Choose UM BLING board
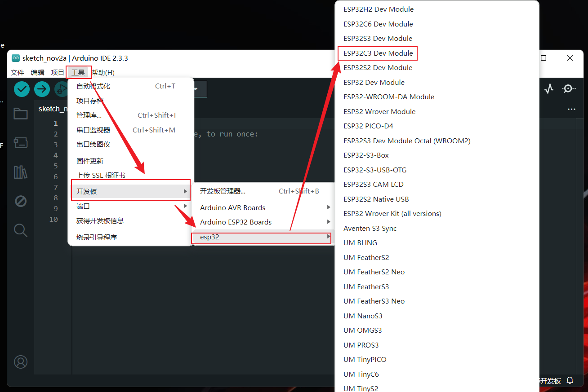588x392 pixels. pos(360,242)
